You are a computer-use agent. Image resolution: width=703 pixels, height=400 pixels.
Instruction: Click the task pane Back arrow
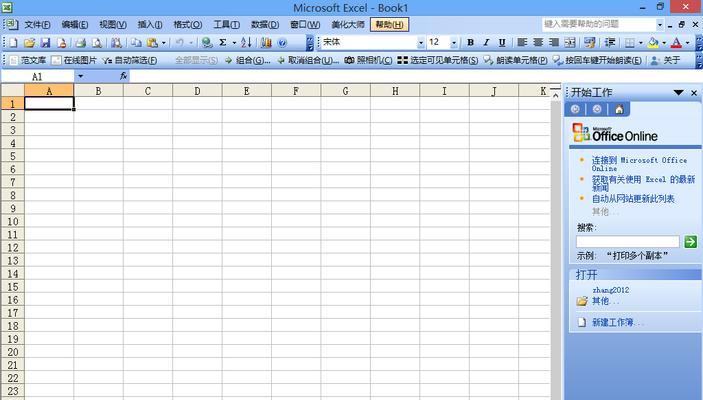575,109
